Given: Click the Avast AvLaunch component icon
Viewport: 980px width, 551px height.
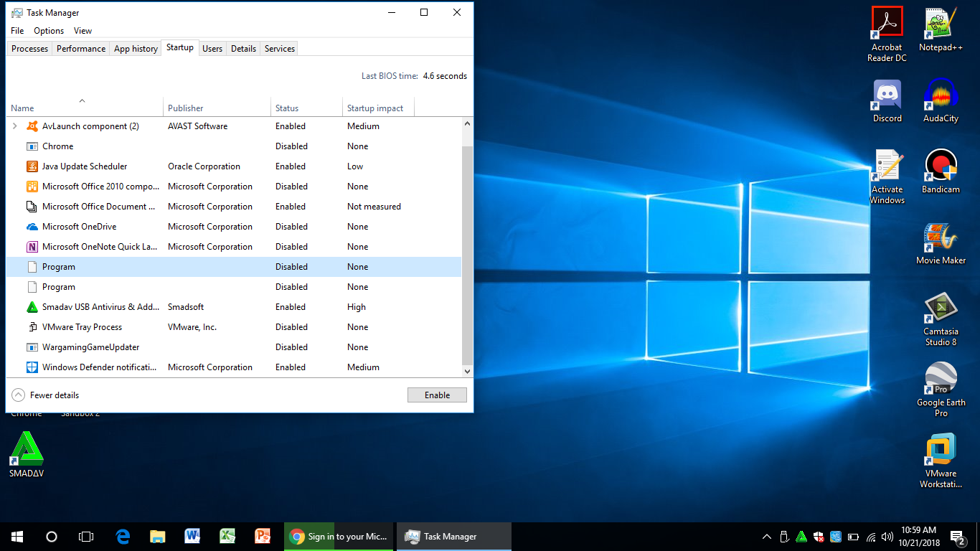Looking at the screenshot, I should pyautogui.click(x=32, y=126).
